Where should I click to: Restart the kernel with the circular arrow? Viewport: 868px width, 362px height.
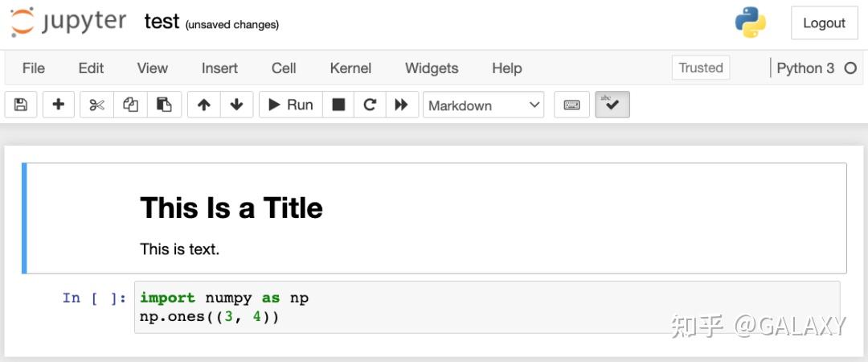[x=370, y=105]
